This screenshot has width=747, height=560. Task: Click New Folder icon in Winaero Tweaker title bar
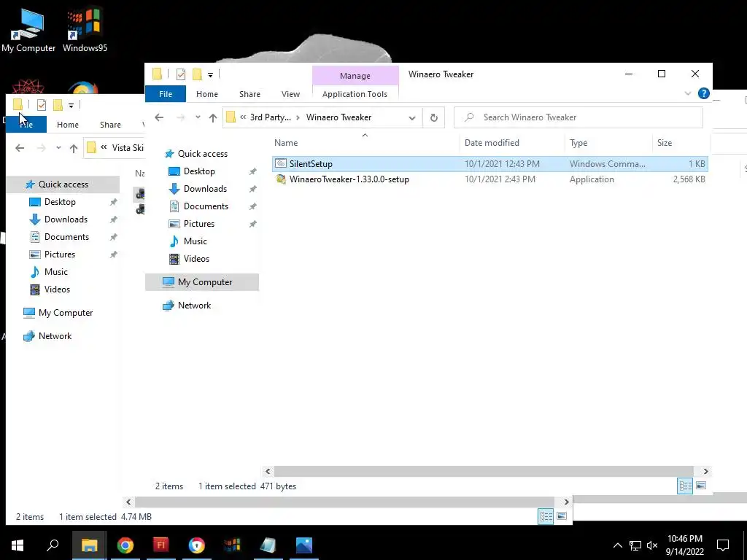coord(197,74)
